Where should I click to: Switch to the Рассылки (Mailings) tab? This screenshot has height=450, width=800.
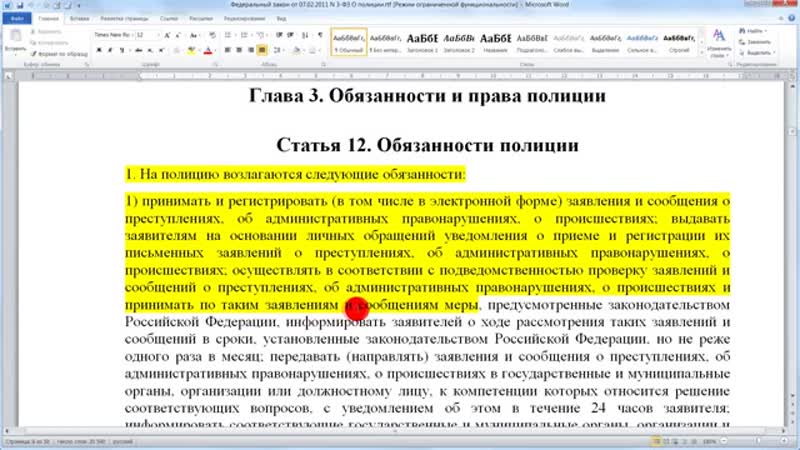pos(201,19)
